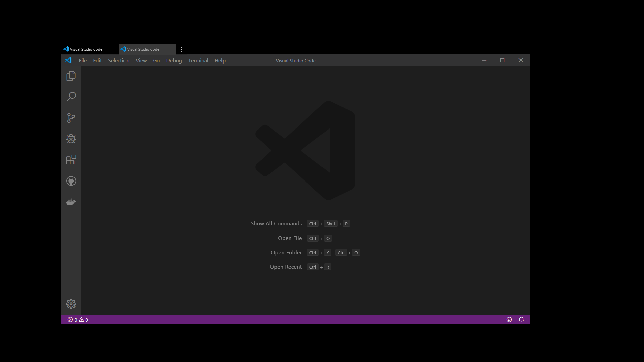Close the Visual Studio Code window

click(x=521, y=60)
